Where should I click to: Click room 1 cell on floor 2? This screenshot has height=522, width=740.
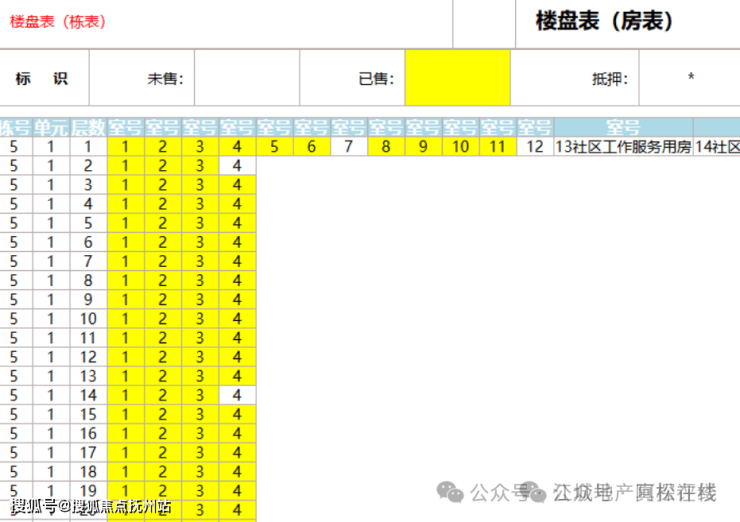(x=125, y=166)
